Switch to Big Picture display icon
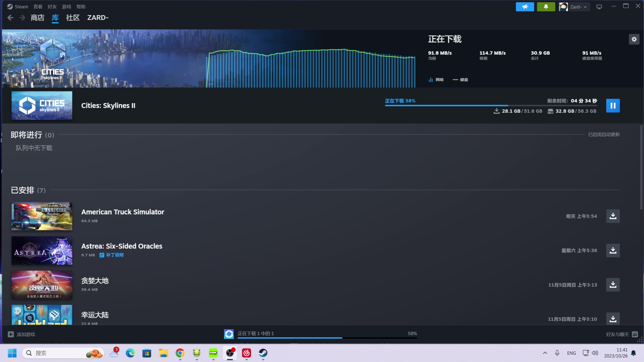Viewport: 644px width, 362px height. [x=599, y=7]
